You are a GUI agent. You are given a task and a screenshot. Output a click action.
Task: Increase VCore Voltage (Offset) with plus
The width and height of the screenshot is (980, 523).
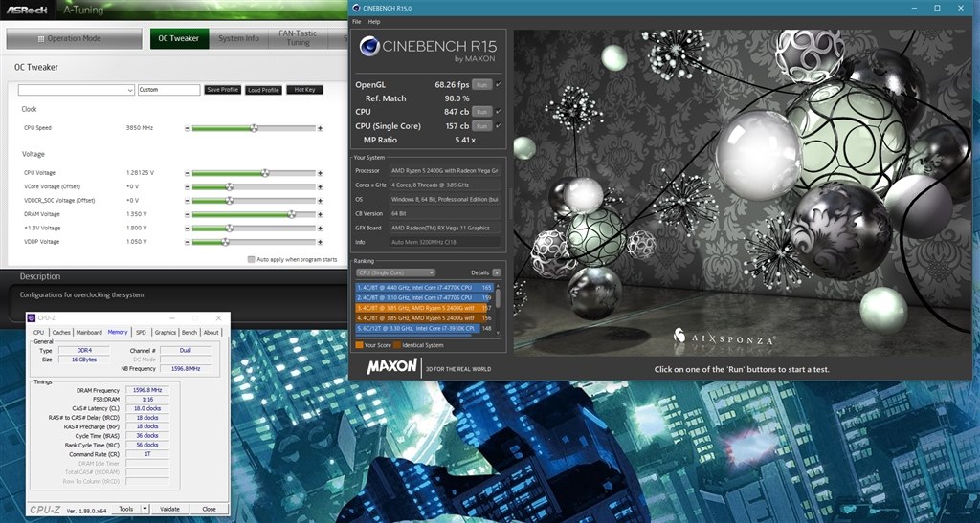point(320,187)
